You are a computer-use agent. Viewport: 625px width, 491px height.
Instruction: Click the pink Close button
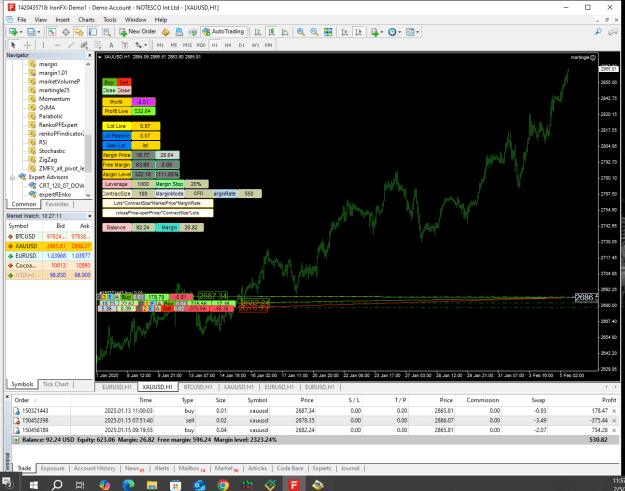tap(124, 90)
